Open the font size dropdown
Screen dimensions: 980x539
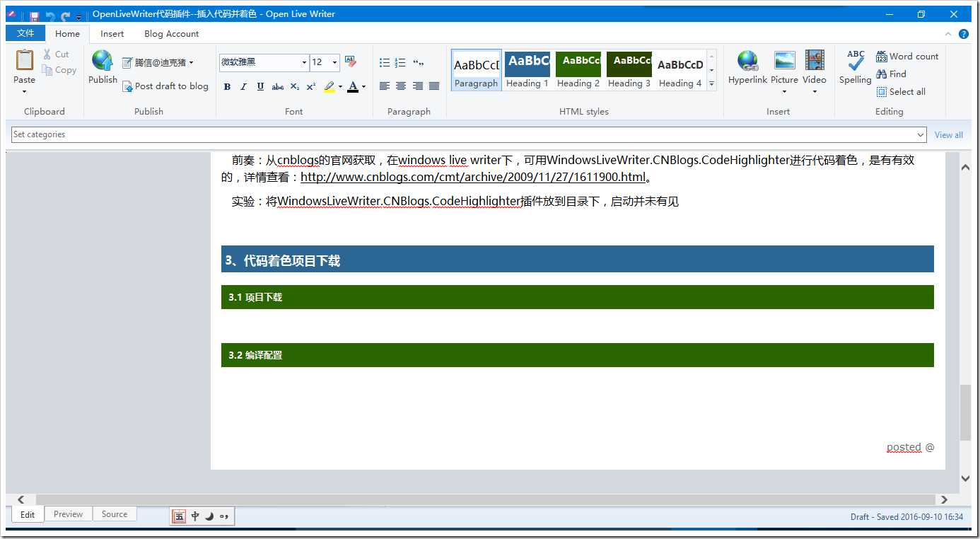point(335,62)
